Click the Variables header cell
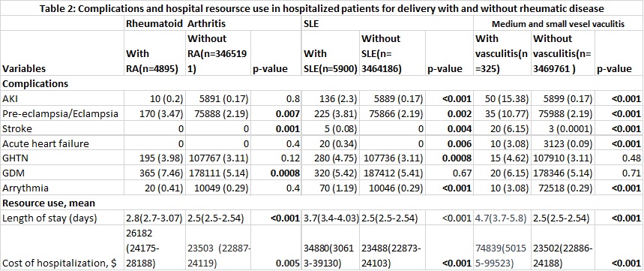Viewport: 644px width, 271px height. (62, 53)
